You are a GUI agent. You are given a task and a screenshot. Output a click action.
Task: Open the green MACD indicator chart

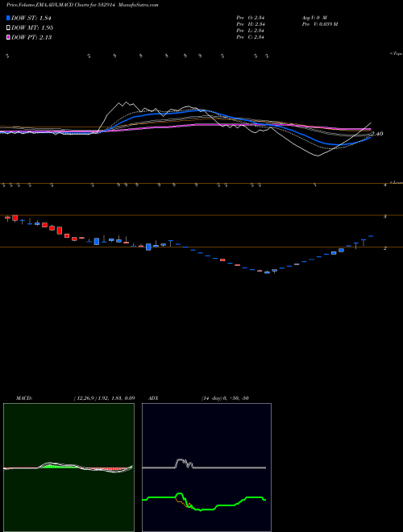[x=69, y=468]
